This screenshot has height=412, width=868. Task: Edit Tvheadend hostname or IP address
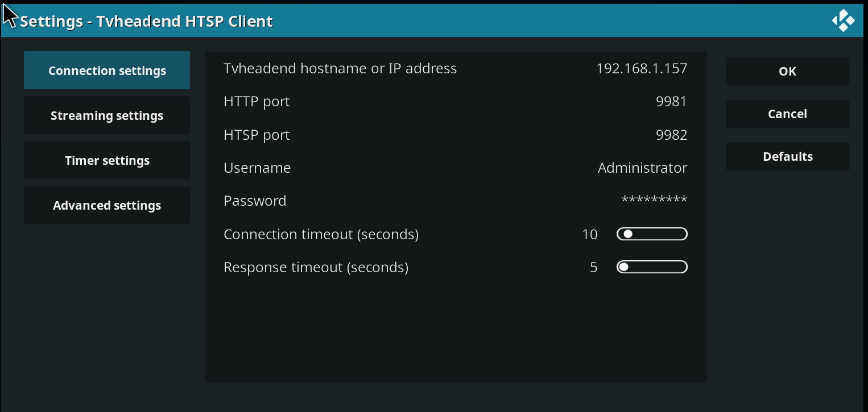point(340,69)
